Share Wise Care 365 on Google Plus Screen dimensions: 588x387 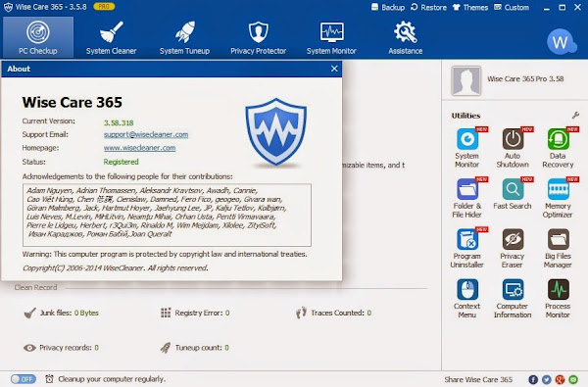(560, 380)
